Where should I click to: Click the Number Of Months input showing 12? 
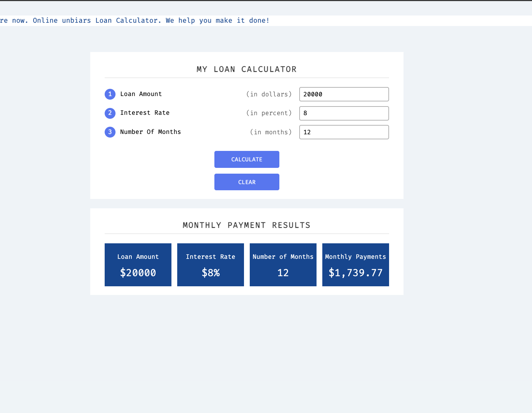coord(344,132)
